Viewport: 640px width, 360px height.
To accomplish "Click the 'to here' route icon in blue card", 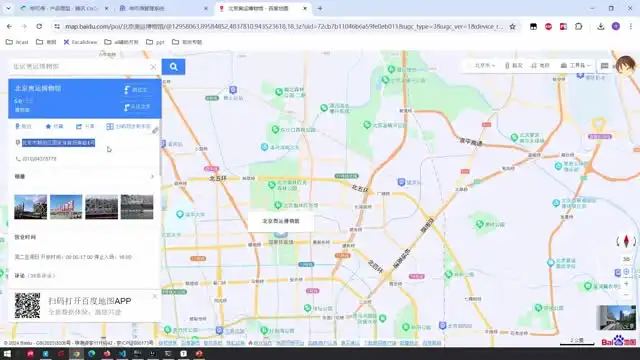I will pos(127,90).
